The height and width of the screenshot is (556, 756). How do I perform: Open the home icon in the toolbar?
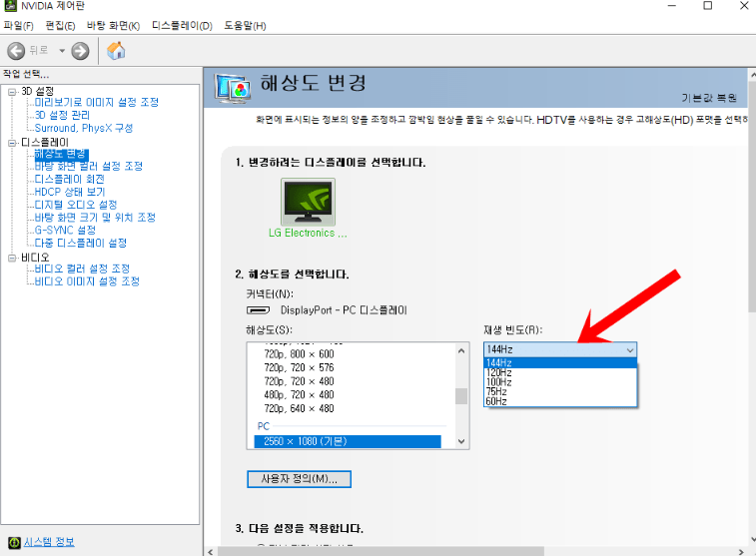click(x=116, y=51)
